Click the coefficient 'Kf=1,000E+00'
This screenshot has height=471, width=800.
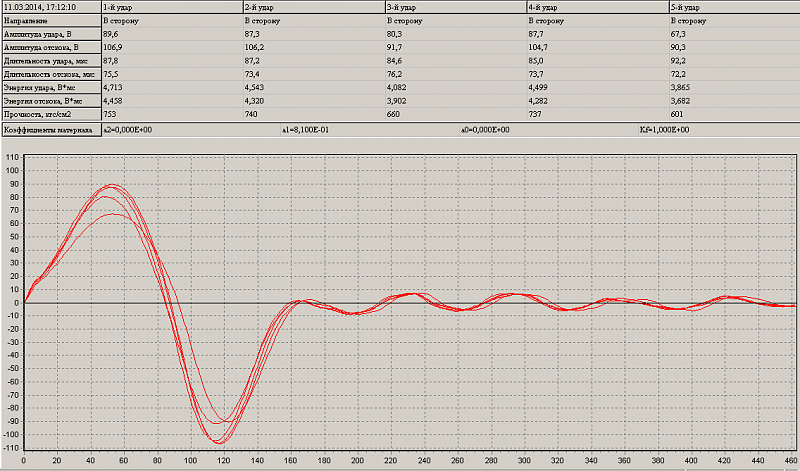[x=664, y=130]
